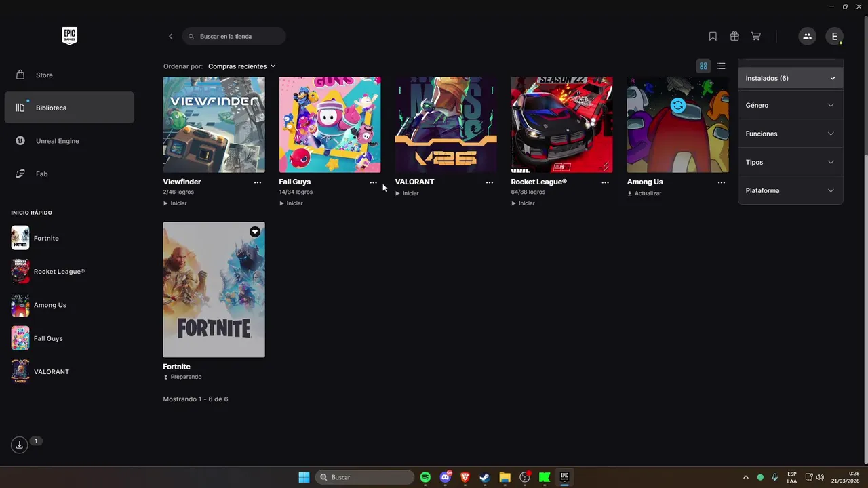Switch to list view
The height and width of the screenshot is (488, 868).
tap(722, 66)
